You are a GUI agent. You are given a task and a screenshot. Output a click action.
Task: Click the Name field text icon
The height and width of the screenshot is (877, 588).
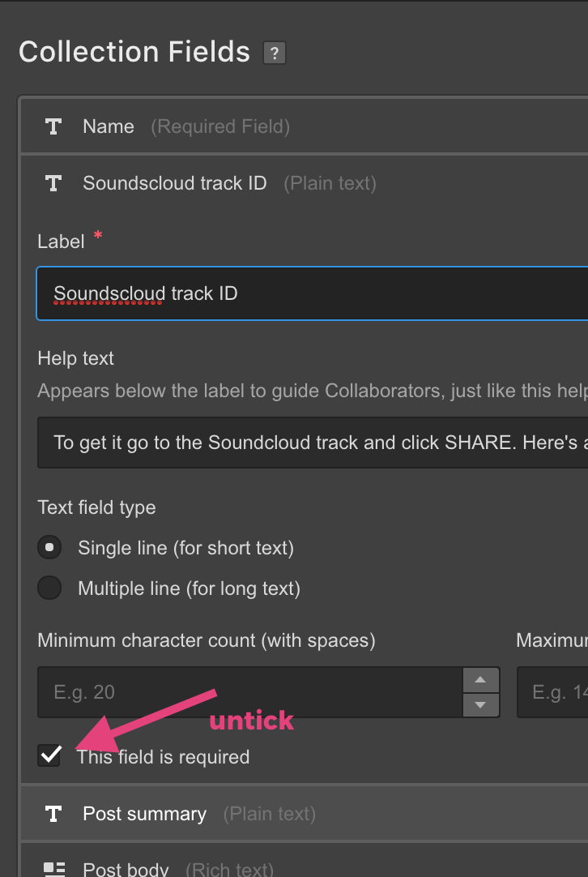pos(53,126)
